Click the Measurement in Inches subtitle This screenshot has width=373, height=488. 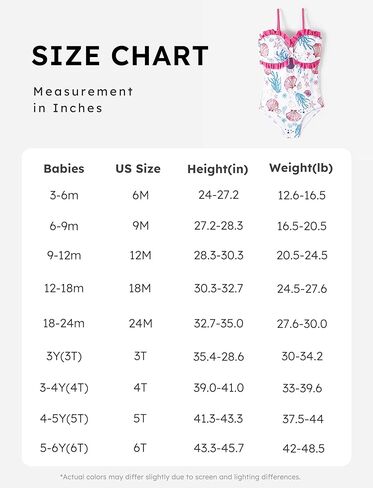coord(83,100)
